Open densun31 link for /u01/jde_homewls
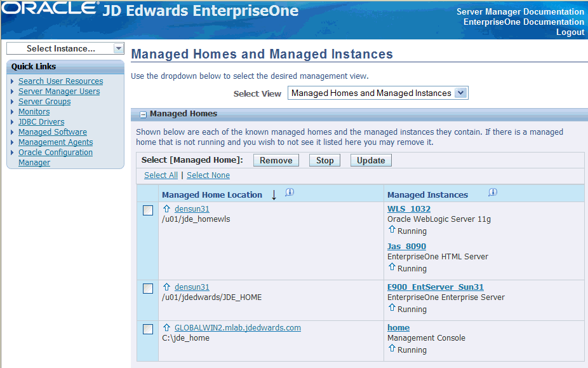The width and height of the screenshot is (588, 368). (192, 208)
